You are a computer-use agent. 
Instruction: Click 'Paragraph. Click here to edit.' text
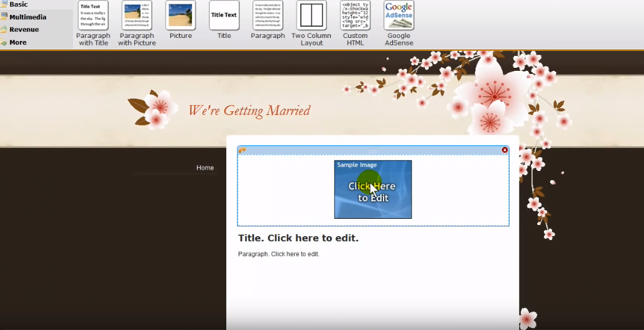278,254
